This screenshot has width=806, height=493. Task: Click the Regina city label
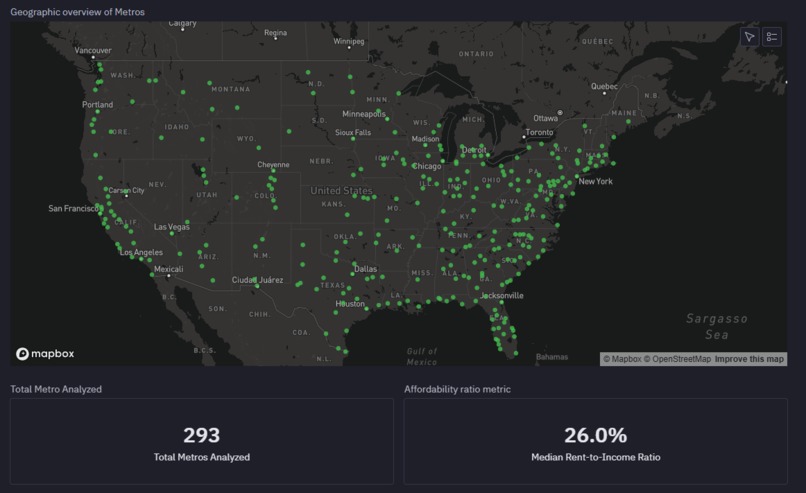276,32
